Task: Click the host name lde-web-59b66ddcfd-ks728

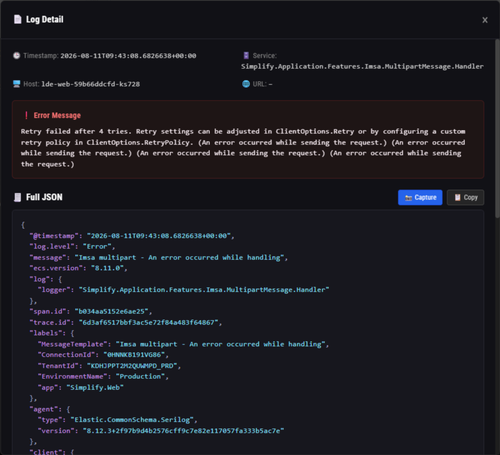Action: [x=91, y=84]
